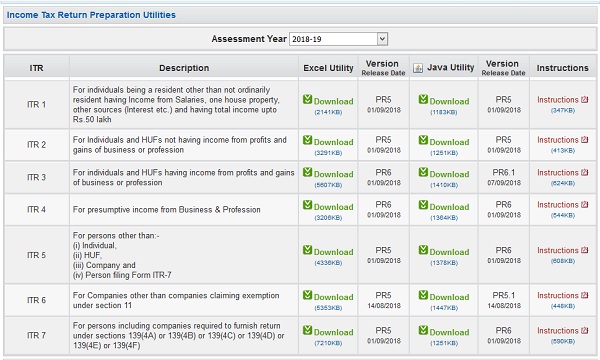Select the Assessment Year 2018-19 combo box
The height and width of the screenshot is (360, 600).
pyautogui.click(x=338, y=39)
